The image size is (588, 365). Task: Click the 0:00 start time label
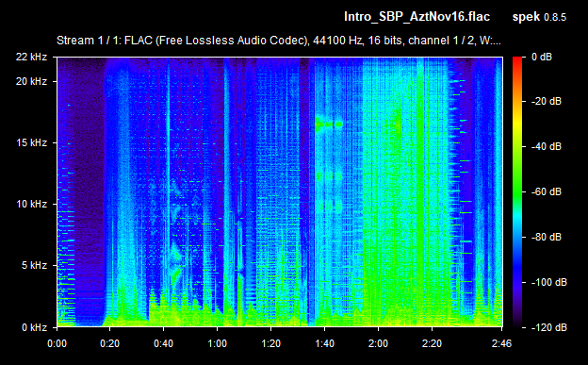(x=57, y=343)
